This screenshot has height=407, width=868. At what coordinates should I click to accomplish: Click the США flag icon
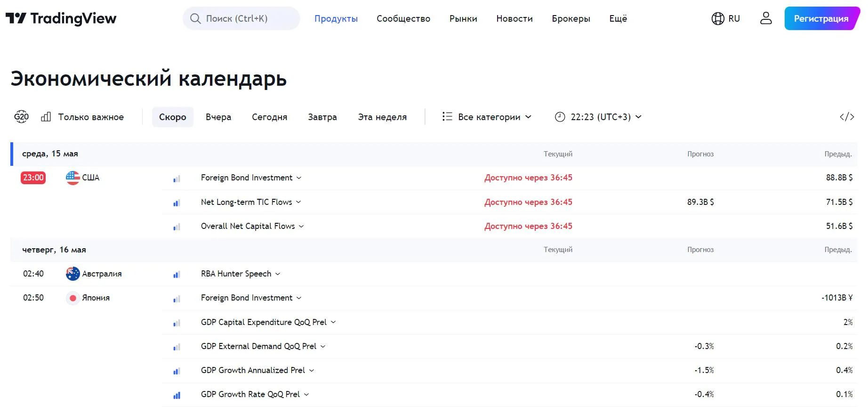[x=72, y=178]
